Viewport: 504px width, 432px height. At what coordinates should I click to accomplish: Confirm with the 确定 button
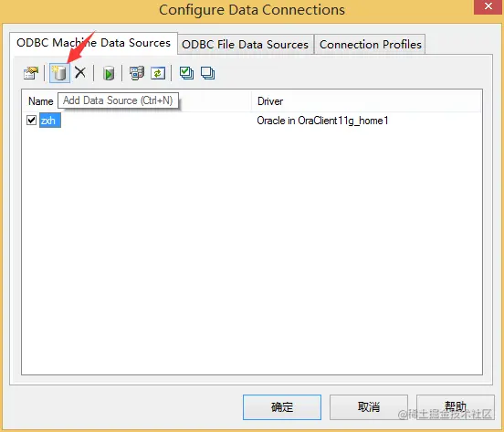[282, 407]
